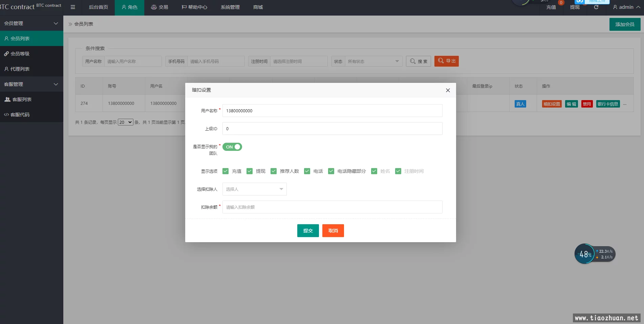Click the hamburger menu collapse icon
The height and width of the screenshot is (324, 644).
point(73,7)
